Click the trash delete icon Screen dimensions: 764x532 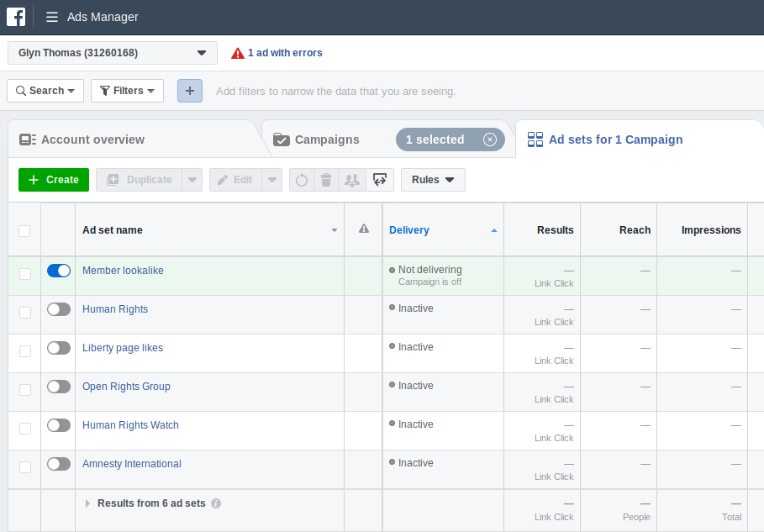326,180
